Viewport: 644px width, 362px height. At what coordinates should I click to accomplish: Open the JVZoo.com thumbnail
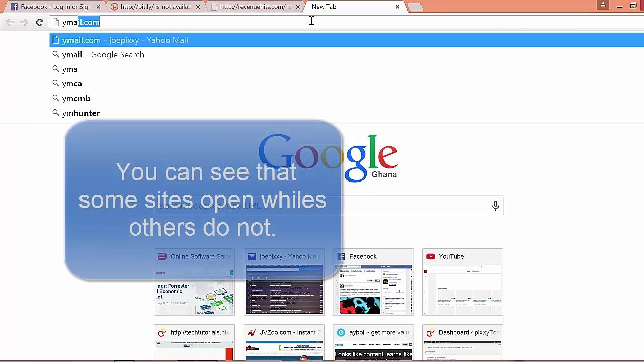point(284,343)
